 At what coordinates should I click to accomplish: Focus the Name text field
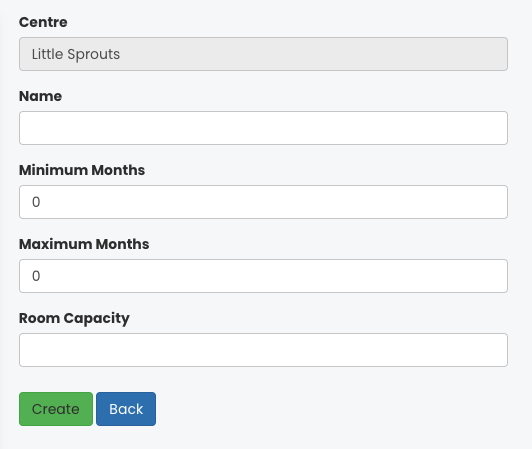(x=263, y=128)
